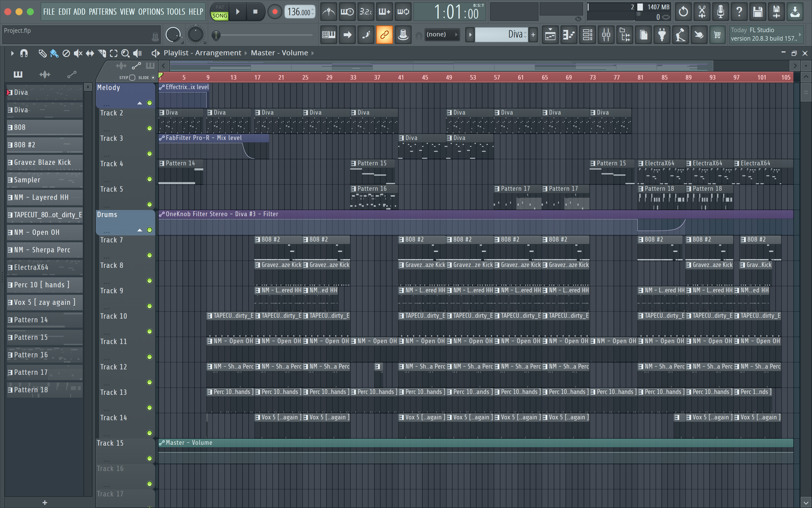Open the FILE menu
Screen dimensions: 812x508
click(49, 12)
